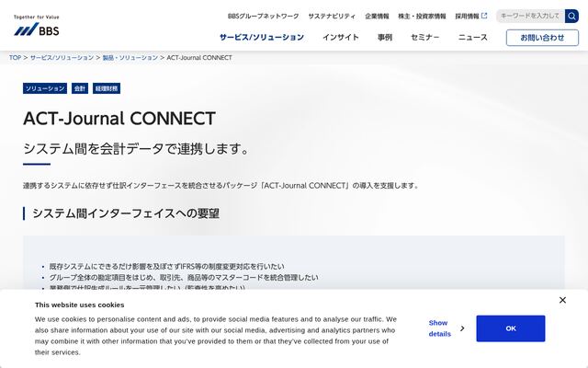Open the サービス/ソリューション menu

pyautogui.click(x=262, y=37)
